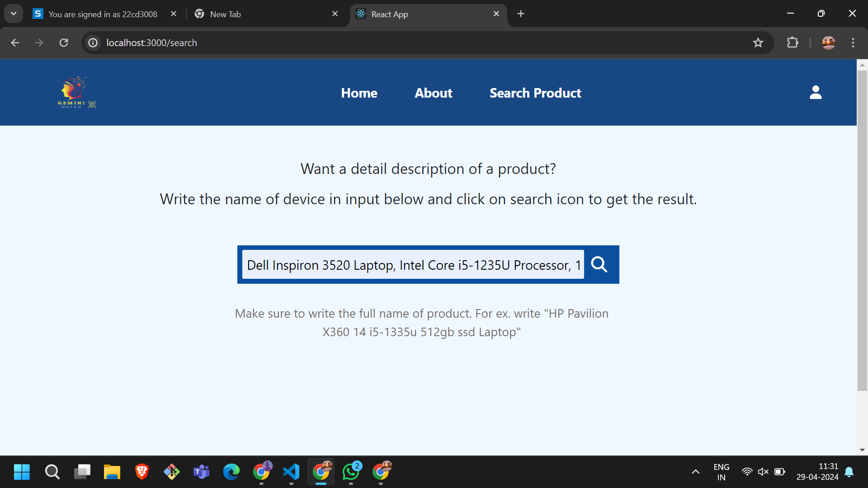Image resolution: width=868 pixels, height=488 pixels.
Task: Open Chrome's three-dot menu
Action: (x=853, y=43)
